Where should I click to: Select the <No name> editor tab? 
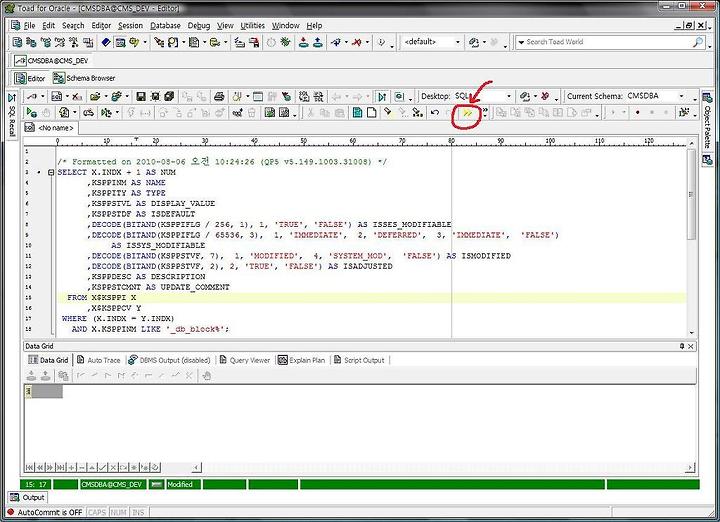pos(50,128)
